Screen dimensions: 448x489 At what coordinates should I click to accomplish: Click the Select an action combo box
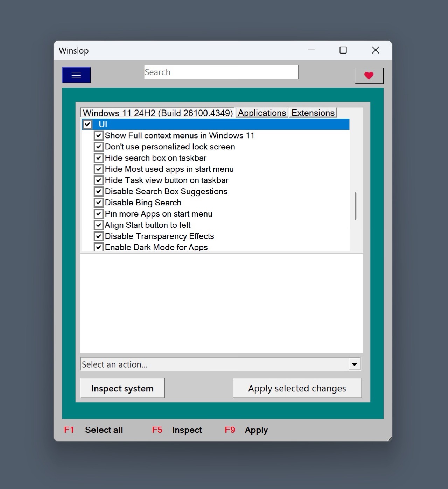tap(213, 364)
